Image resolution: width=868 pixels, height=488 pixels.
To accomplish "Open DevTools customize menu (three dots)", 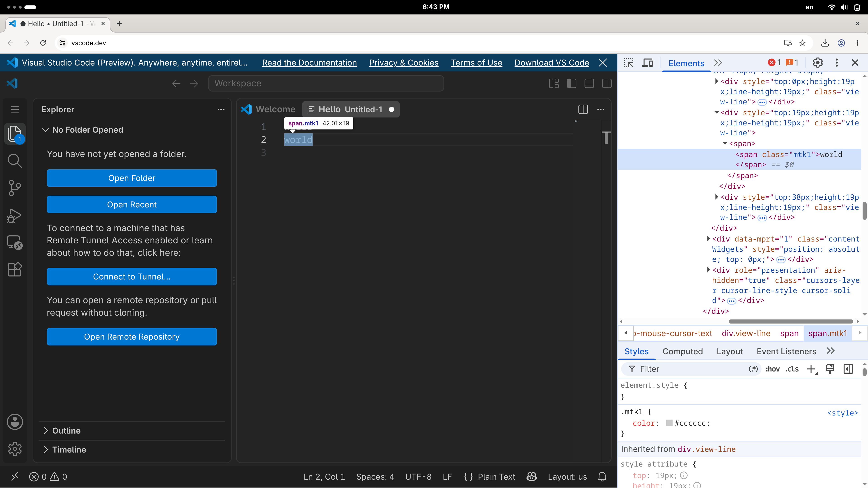I will click(x=837, y=63).
